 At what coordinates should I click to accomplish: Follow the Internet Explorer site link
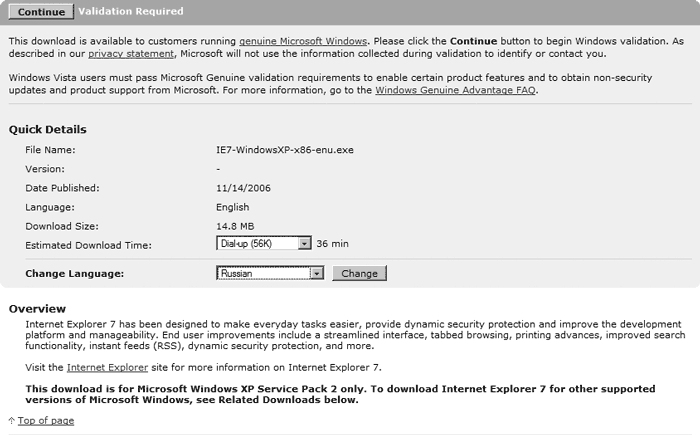(107, 368)
